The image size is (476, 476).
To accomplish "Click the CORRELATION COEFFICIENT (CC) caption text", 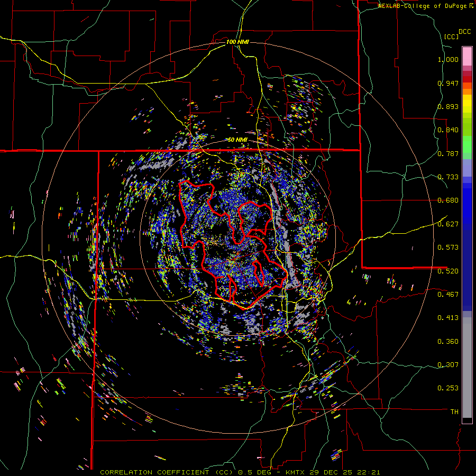I will coord(167,472).
